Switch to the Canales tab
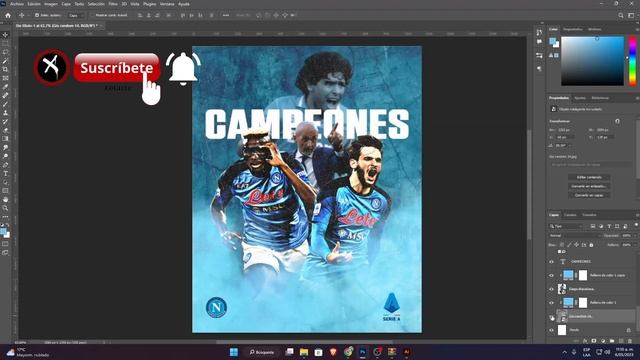Viewport: 640px width, 360px height. (x=570, y=215)
